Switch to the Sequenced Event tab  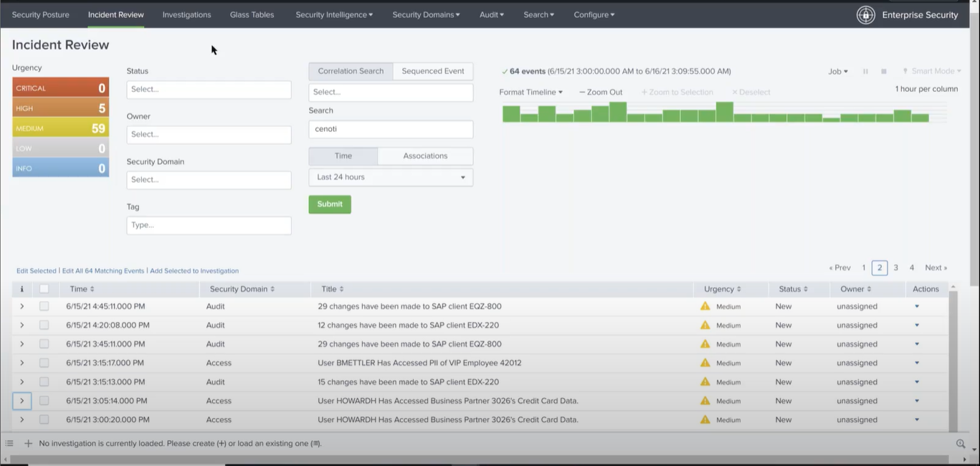coord(433,71)
